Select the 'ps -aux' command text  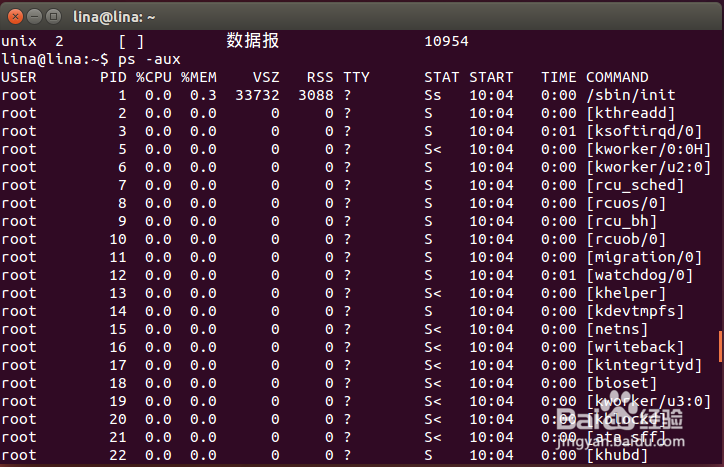[149, 59]
